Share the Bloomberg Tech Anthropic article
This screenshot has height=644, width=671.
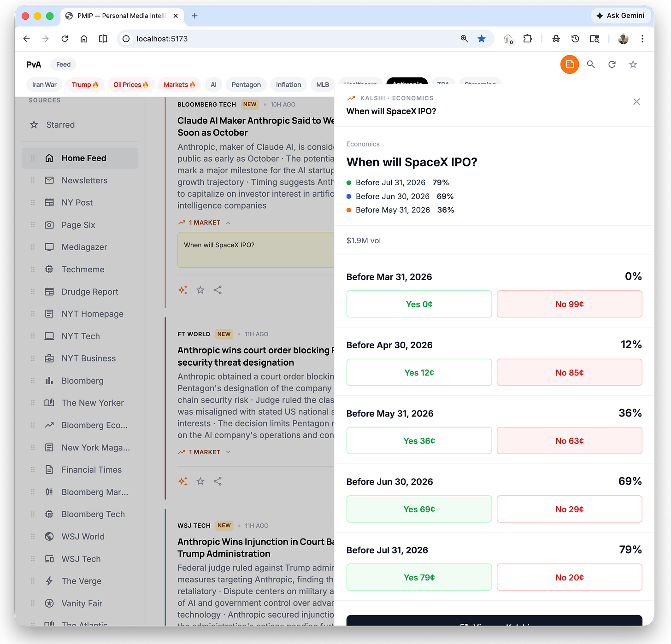coord(218,290)
